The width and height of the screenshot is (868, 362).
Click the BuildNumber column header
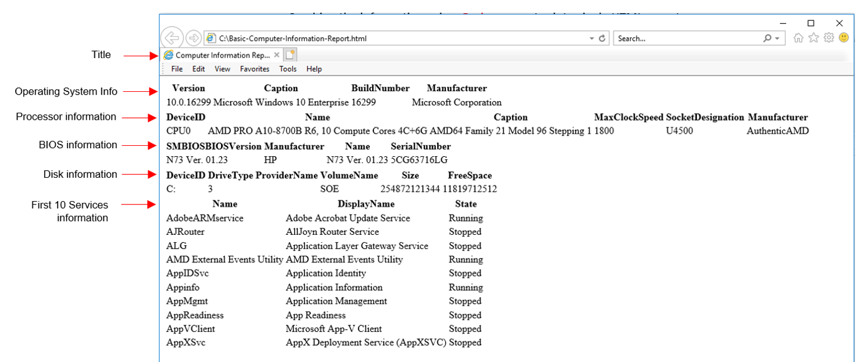pos(380,88)
